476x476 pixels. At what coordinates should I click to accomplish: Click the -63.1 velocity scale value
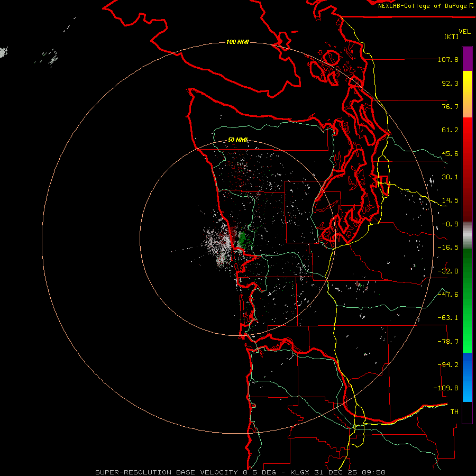pos(448,318)
